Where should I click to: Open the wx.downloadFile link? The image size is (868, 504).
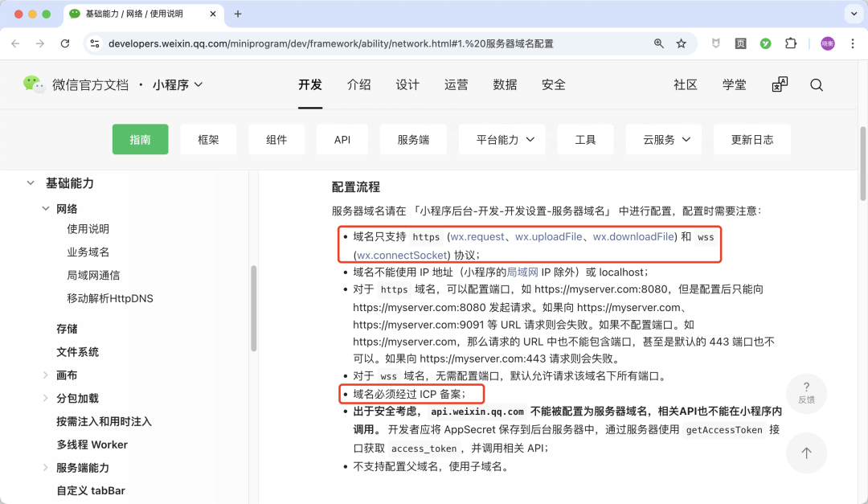point(633,236)
